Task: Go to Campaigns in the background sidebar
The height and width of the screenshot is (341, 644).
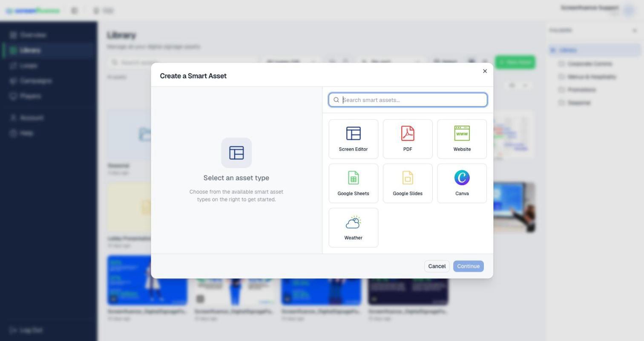Action: pyautogui.click(x=49, y=81)
